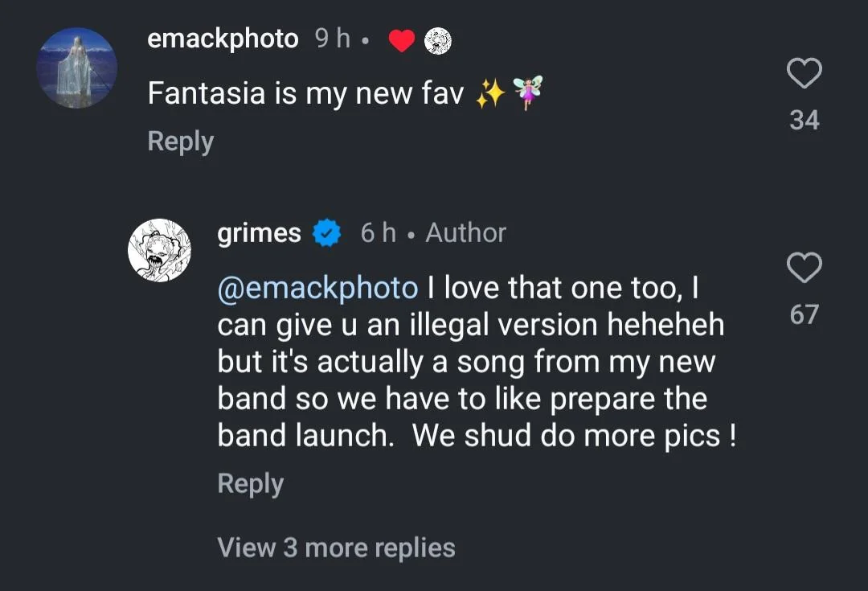Tap the emackphoto username
The height and width of the screenshot is (591, 868).
pyautogui.click(x=223, y=39)
